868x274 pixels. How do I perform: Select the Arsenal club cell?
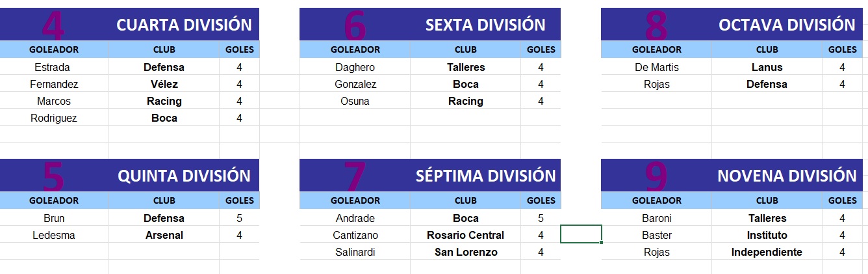click(x=164, y=235)
